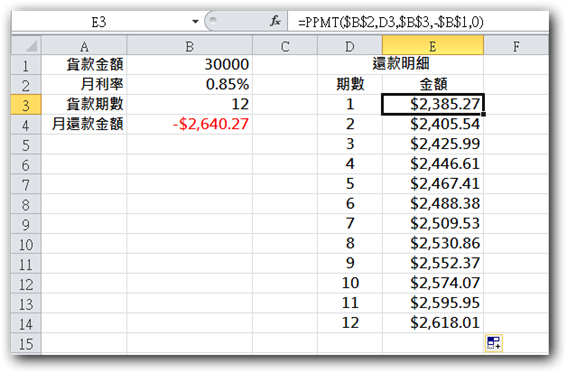
Task: Select cell showing $2,595.95
Action: [433, 304]
